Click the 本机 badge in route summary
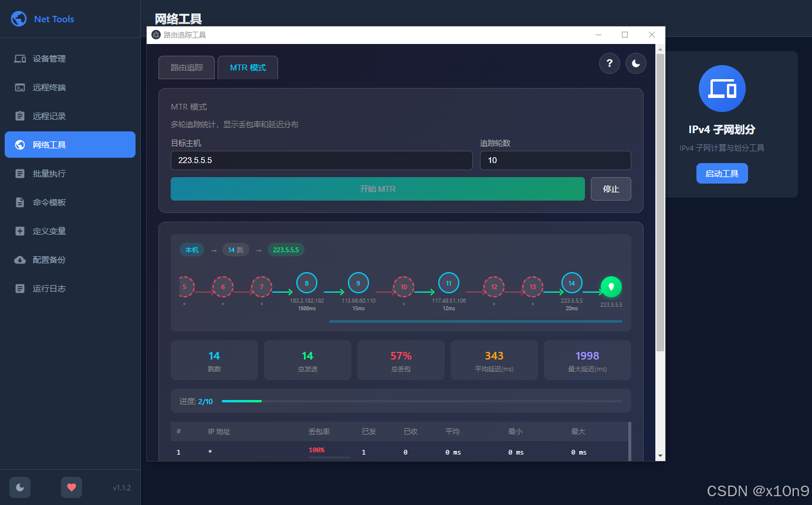 (192, 250)
